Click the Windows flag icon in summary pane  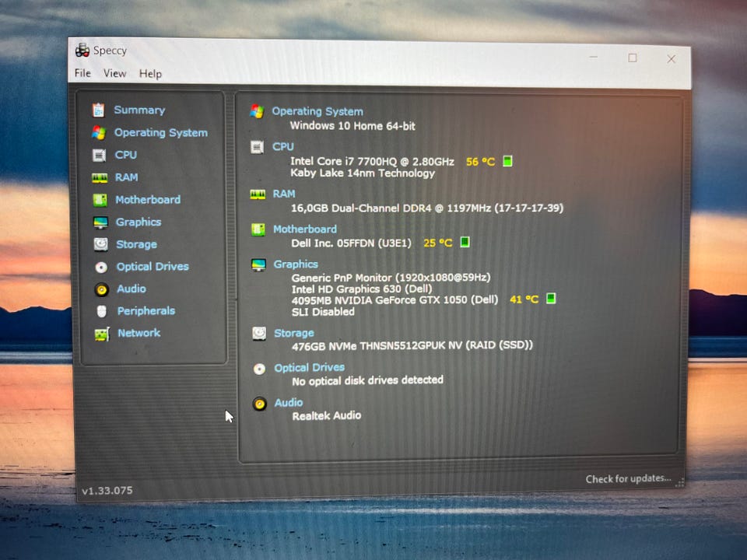[x=257, y=111]
